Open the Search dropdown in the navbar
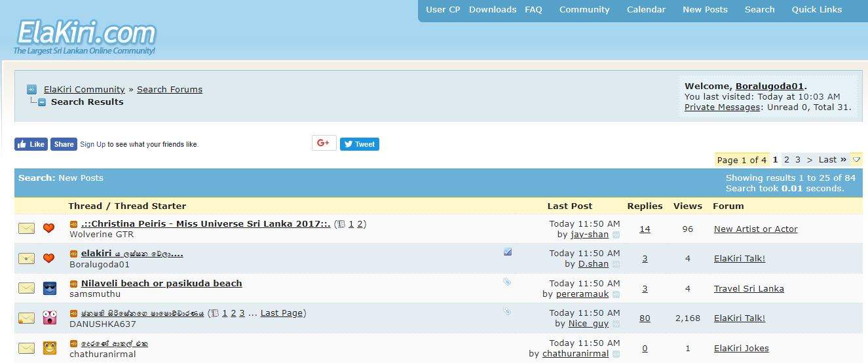Image resolution: width=868 pixels, height=363 pixels. pos(759,10)
